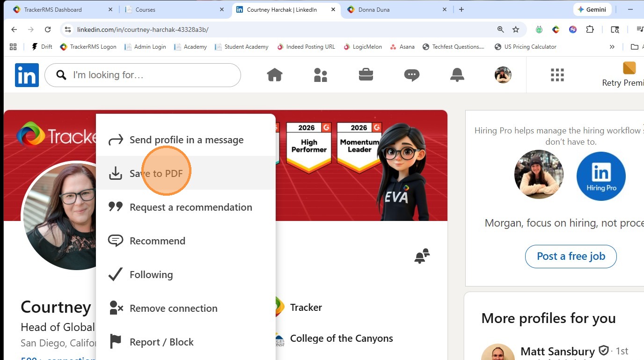Click the address bar URL
This screenshot has width=644, height=360.
pyautogui.click(x=143, y=29)
